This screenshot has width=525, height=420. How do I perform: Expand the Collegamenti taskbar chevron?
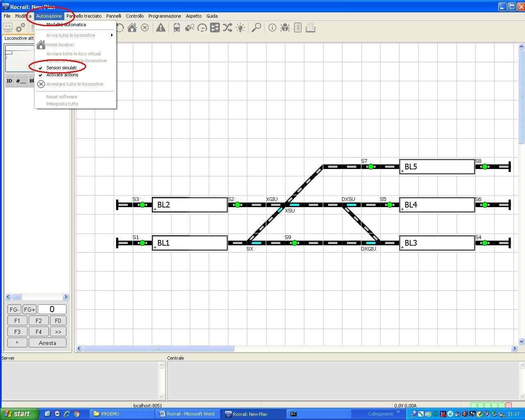(397, 412)
